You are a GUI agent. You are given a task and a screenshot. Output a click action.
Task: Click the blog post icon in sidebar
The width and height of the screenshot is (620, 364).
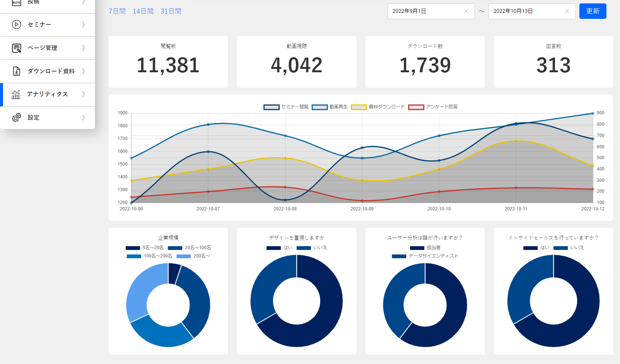click(17, 3)
